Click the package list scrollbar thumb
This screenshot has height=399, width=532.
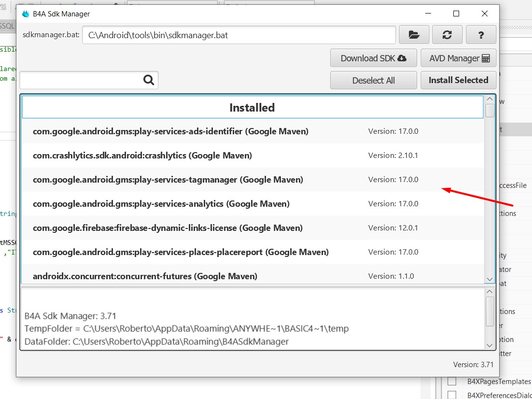tap(490, 111)
